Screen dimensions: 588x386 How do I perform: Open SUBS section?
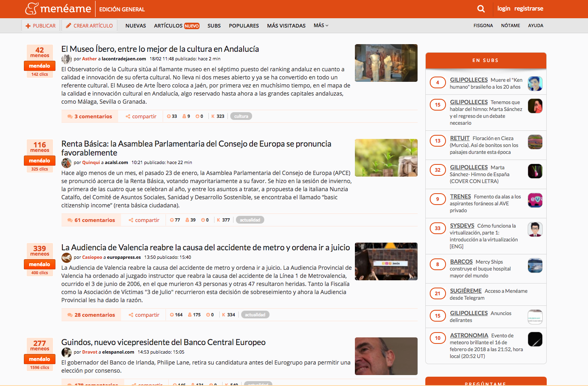tap(214, 26)
